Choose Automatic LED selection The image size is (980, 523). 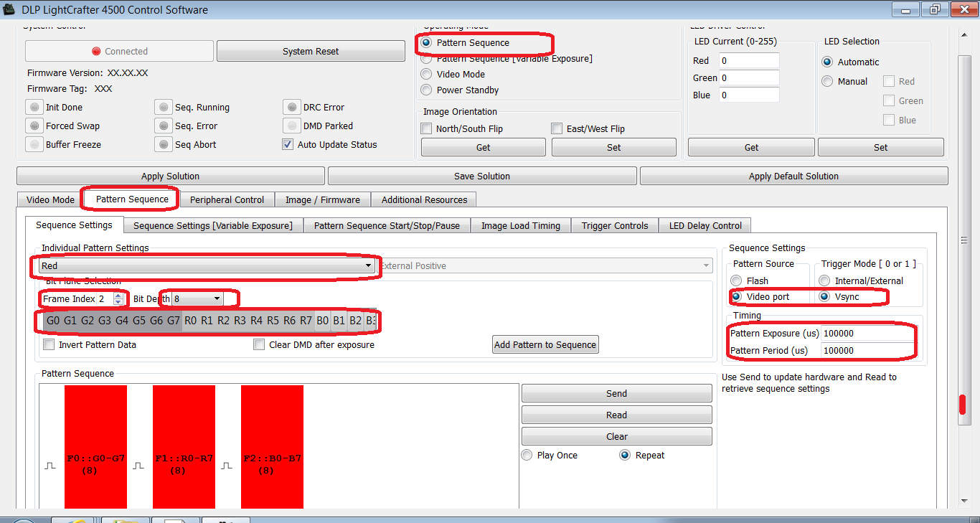coord(827,62)
